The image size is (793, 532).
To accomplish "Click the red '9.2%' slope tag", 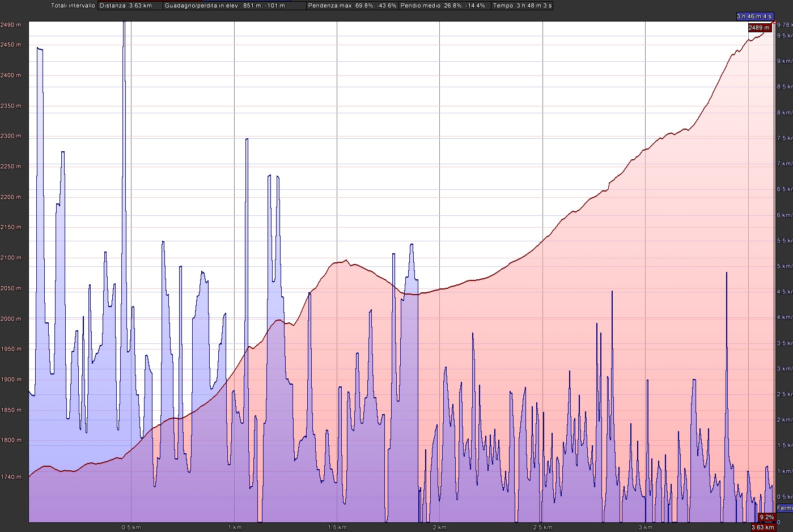I will click(766, 517).
